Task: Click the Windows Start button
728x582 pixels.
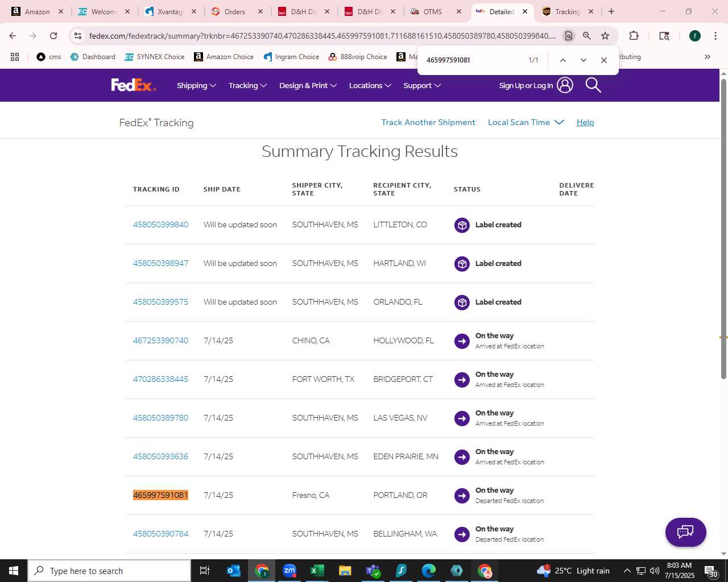Action: pyautogui.click(x=14, y=571)
